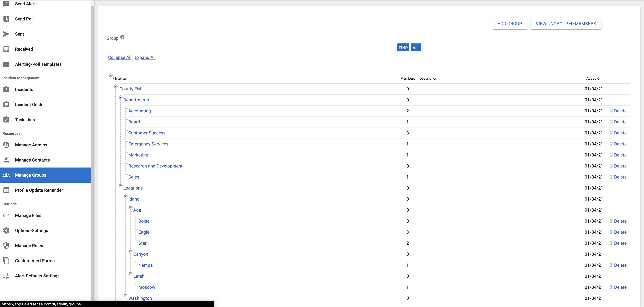Open the Board group link
This screenshot has width=644, height=307.
point(134,122)
